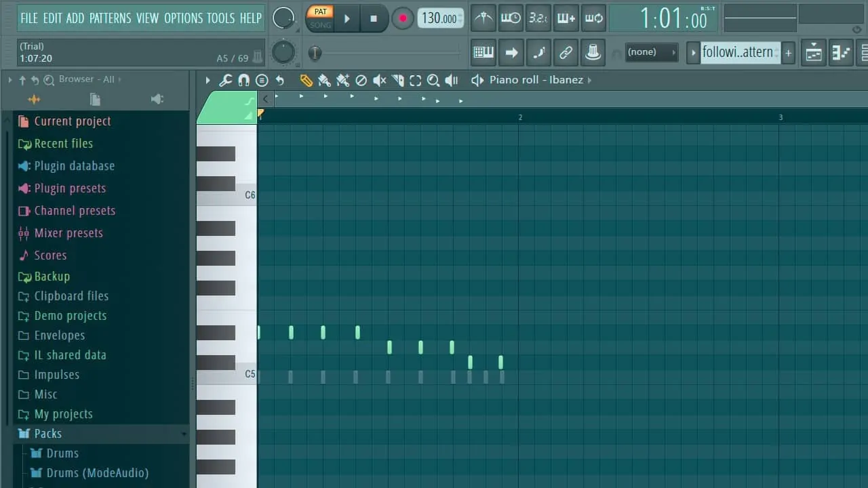
Task: Collapse browser structure up arrow
Action: click(22, 80)
